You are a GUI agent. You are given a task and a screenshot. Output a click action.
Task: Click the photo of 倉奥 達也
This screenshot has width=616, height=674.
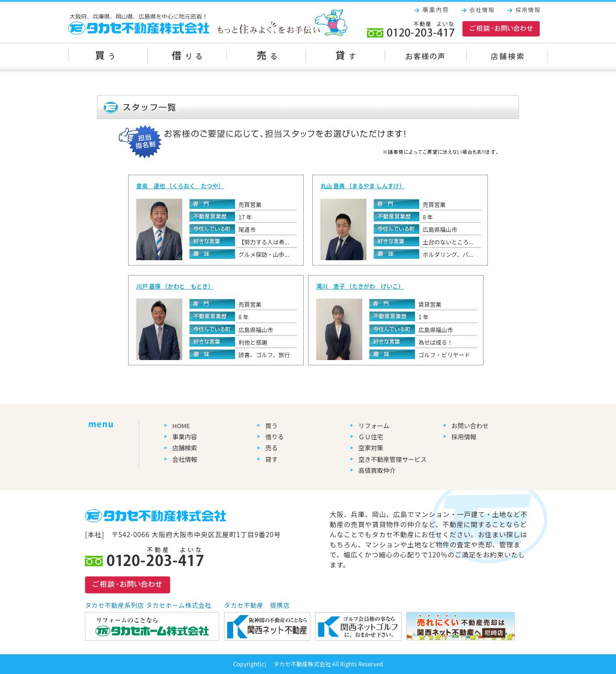[159, 229]
